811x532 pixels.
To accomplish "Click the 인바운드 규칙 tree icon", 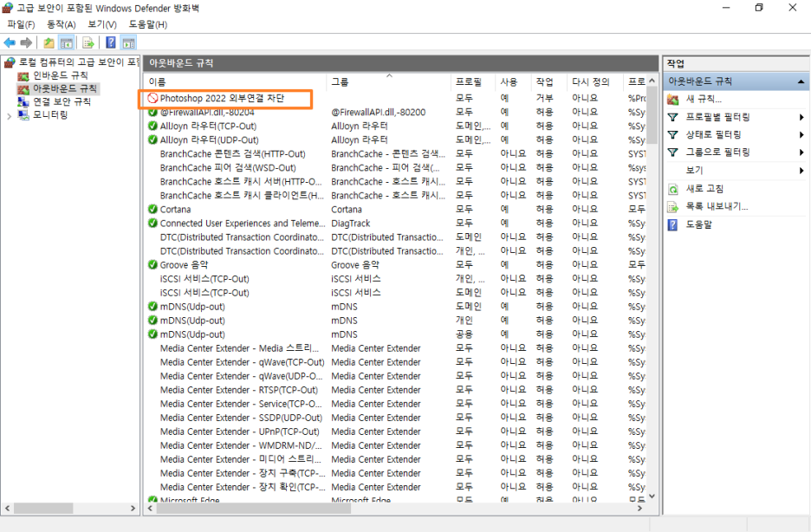I will point(23,76).
